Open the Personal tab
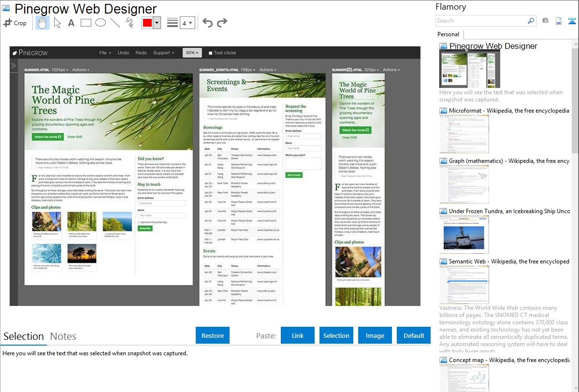The width and height of the screenshot is (579, 392). (x=448, y=34)
